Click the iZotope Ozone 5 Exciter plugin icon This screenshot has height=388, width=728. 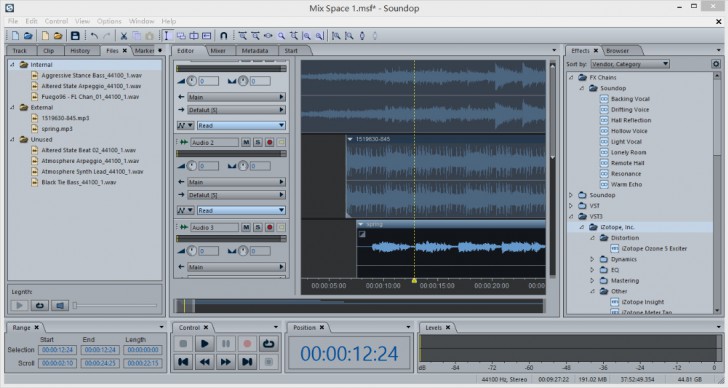tap(615, 248)
